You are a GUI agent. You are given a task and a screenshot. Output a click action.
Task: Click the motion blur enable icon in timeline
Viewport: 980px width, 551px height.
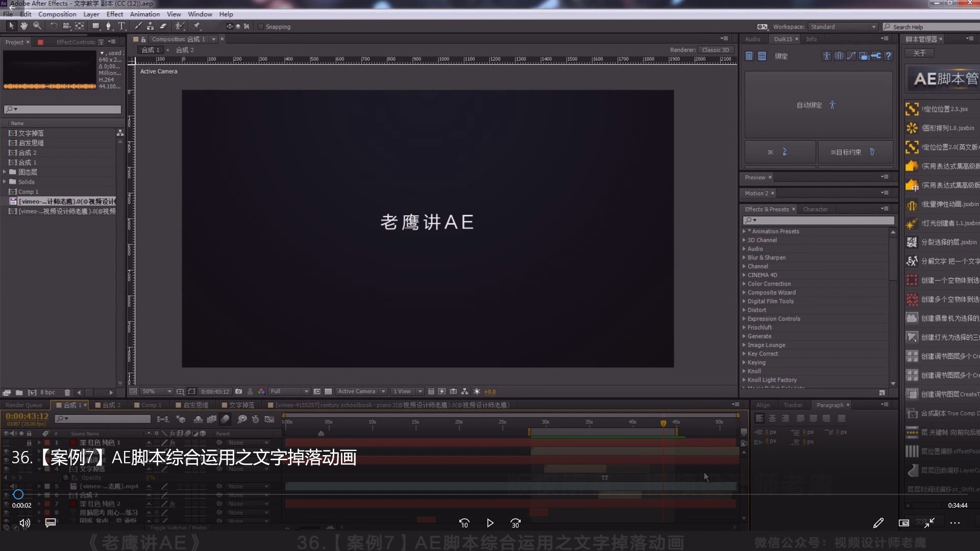[x=225, y=419]
